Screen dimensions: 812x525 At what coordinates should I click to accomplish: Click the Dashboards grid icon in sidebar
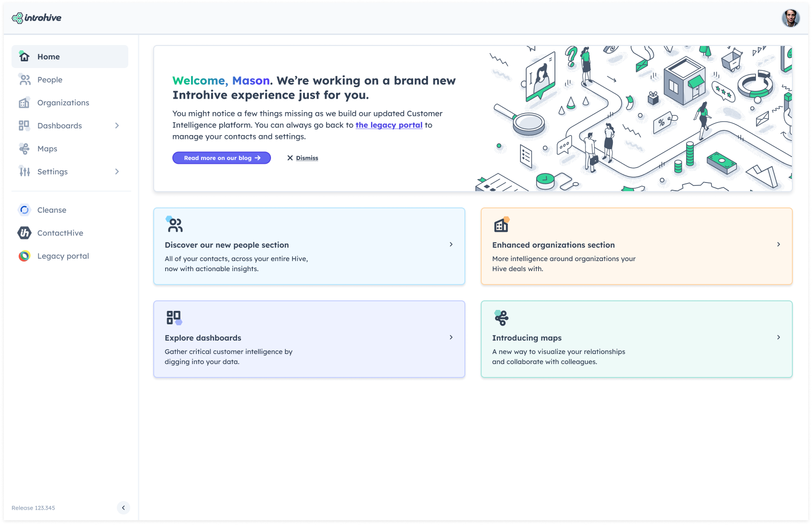tap(24, 126)
